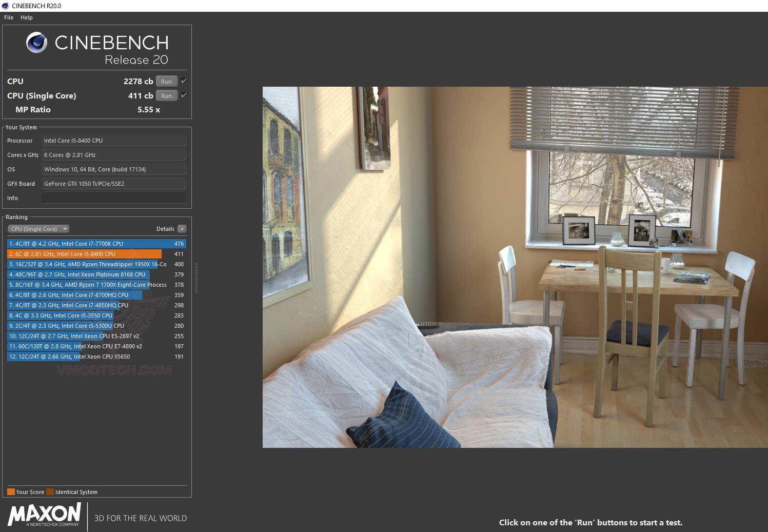Screen dimensions: 768x532
Task: Click the Your Score orange legend swatch
Action: point(11,491)
